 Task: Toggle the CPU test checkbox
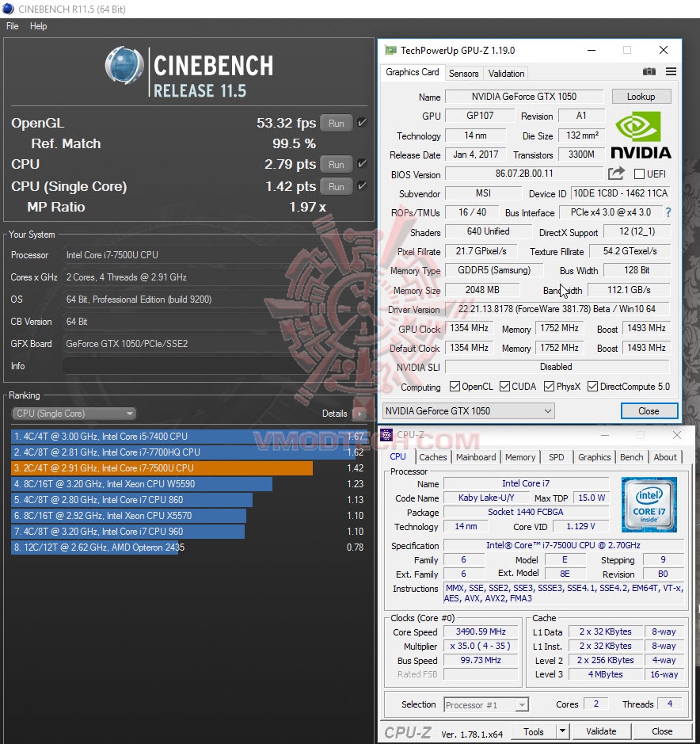[x=362, y=164]
